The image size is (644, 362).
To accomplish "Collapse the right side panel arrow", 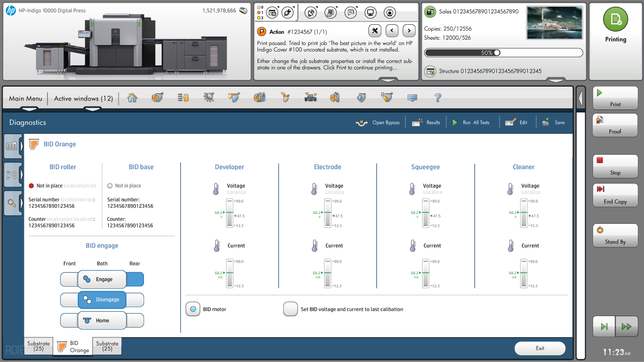I will click(x=581, y=98).
